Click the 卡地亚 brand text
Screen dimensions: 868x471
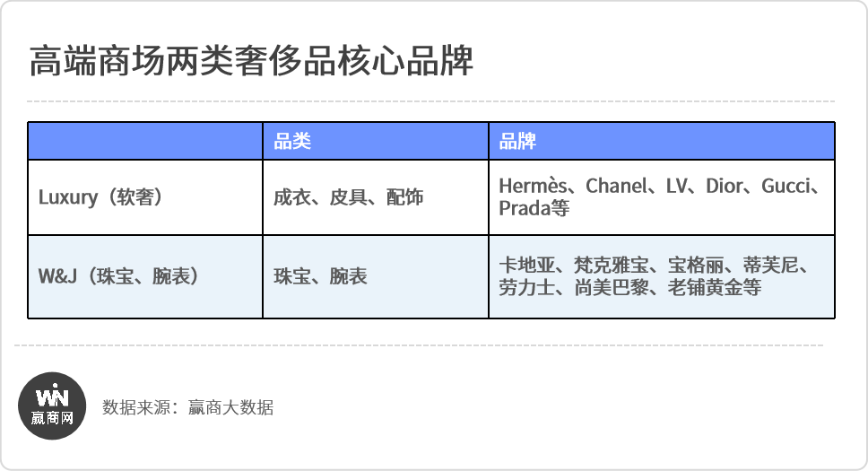coord(526,265)
